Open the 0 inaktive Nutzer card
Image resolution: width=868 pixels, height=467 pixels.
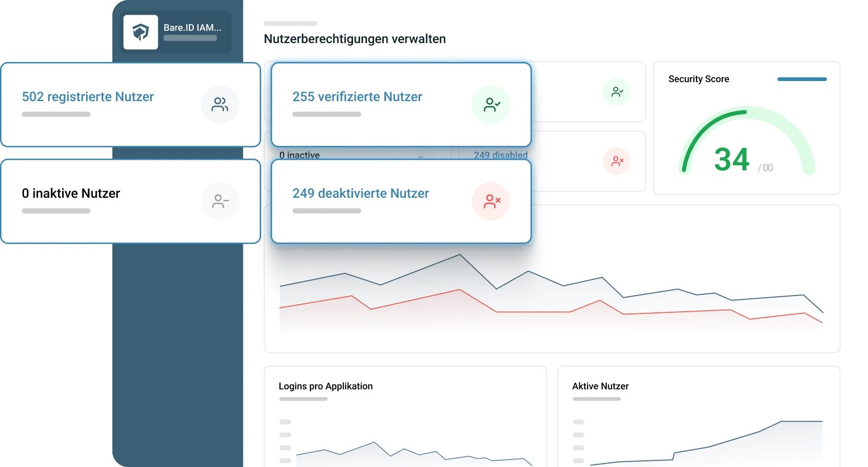(131, 201)
